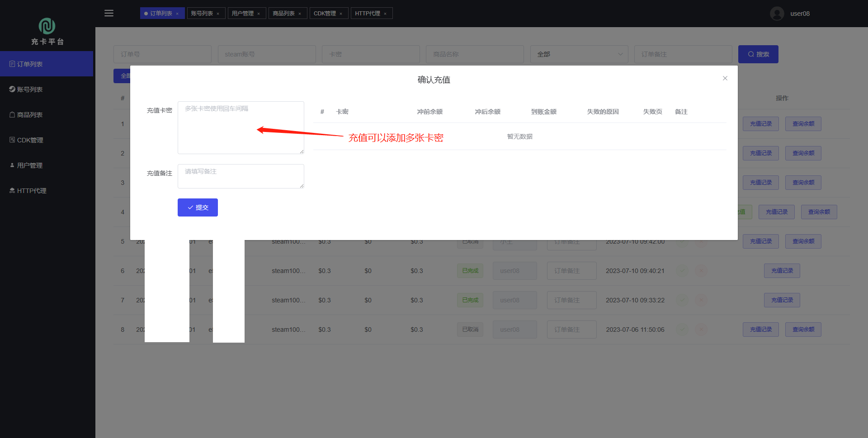Open HTTP代理 in the sidebar
Image resolution: width=868 pixels, height=438 pixels.
point(47,190)
